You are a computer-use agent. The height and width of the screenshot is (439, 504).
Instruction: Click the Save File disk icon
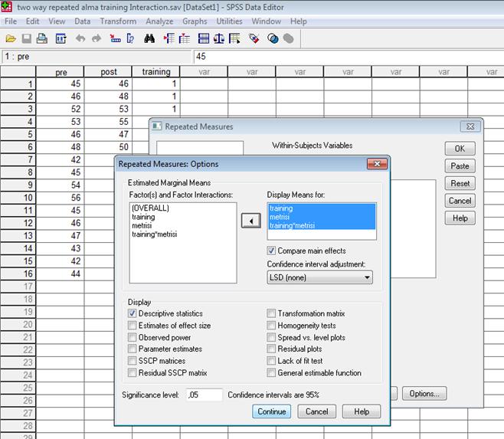pyautogui.click(x=26, y=39)
